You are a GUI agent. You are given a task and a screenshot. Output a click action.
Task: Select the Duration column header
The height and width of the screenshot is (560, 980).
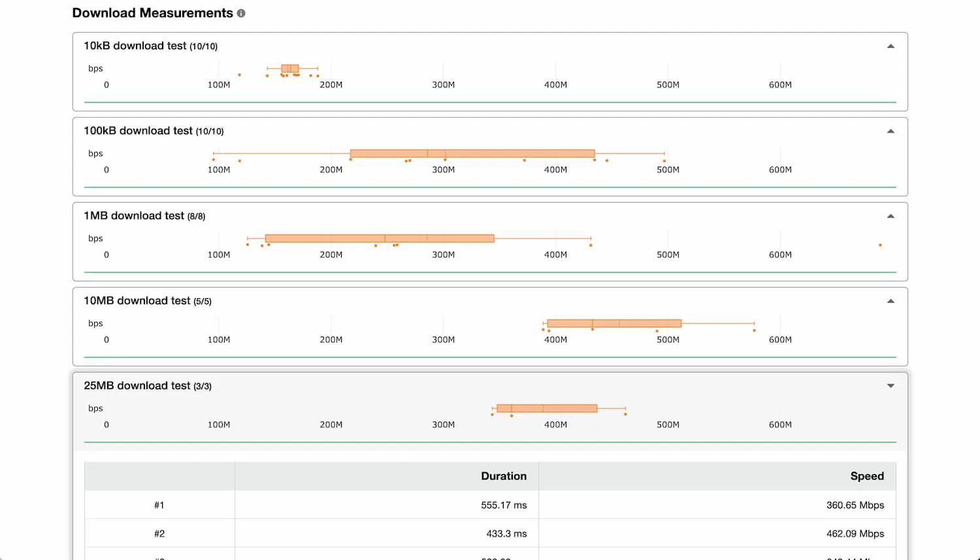pyautogui.click(x=504, y=476)
